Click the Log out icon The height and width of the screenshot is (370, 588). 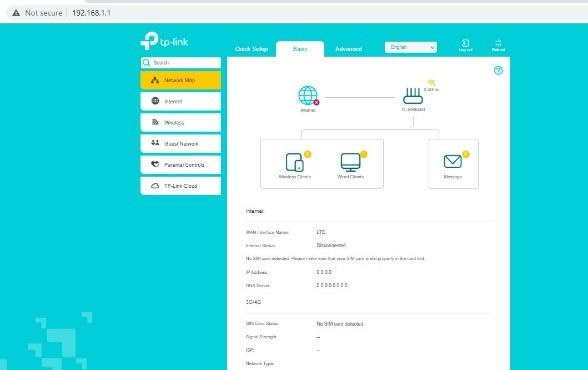465,45
